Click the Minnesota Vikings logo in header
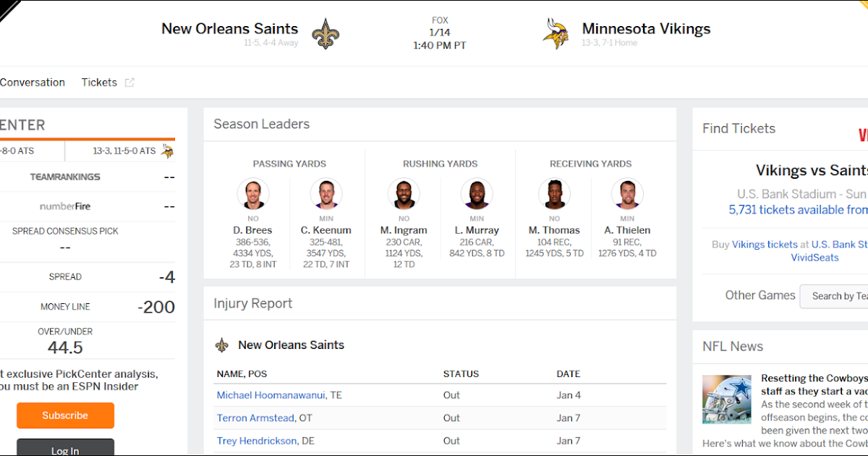Image resolution: width=868 pixels, height=456 pixels. pyautogui.click(x=556, y=34)
